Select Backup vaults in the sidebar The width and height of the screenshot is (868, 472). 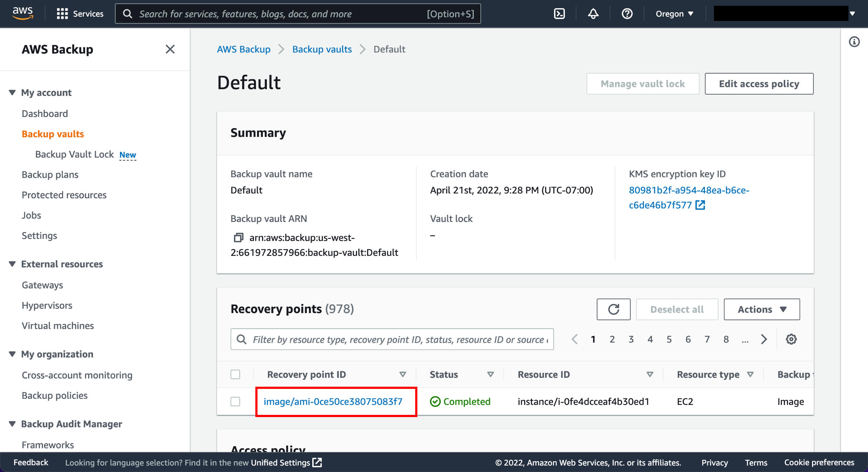coord(53,134)
